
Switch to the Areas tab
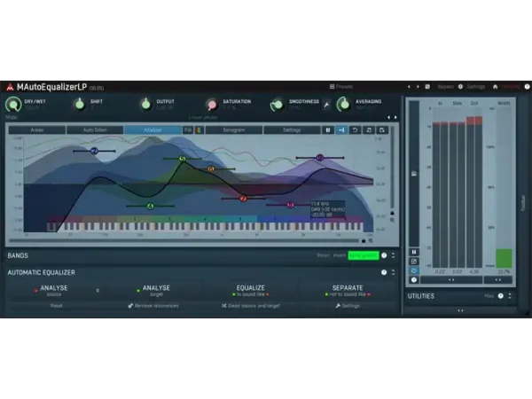point(37,130)
